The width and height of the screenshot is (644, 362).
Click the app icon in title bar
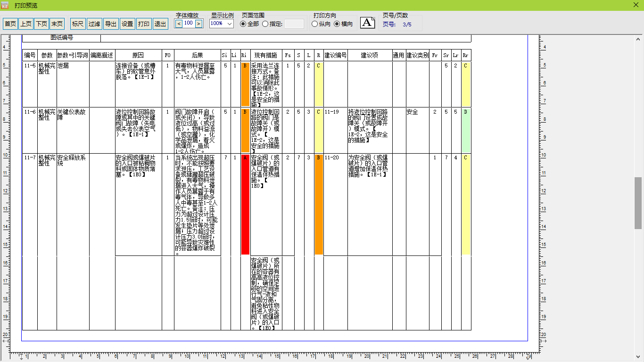coord(6,5)
